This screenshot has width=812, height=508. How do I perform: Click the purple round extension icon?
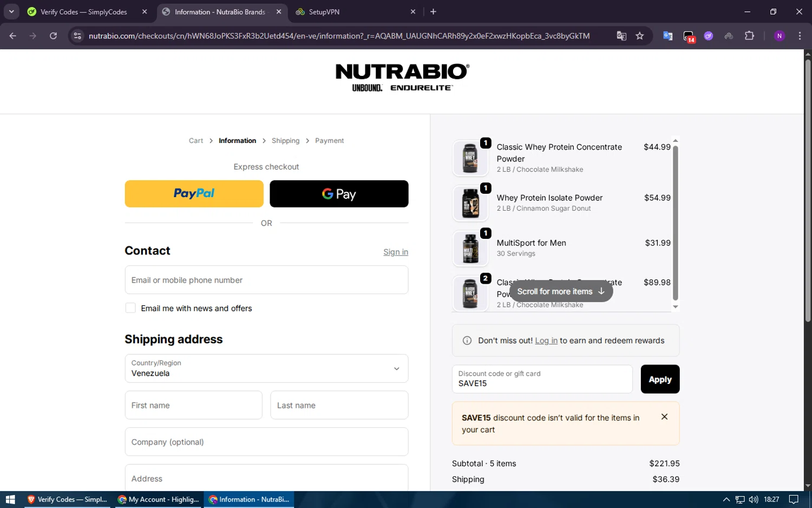pos(709,36)
